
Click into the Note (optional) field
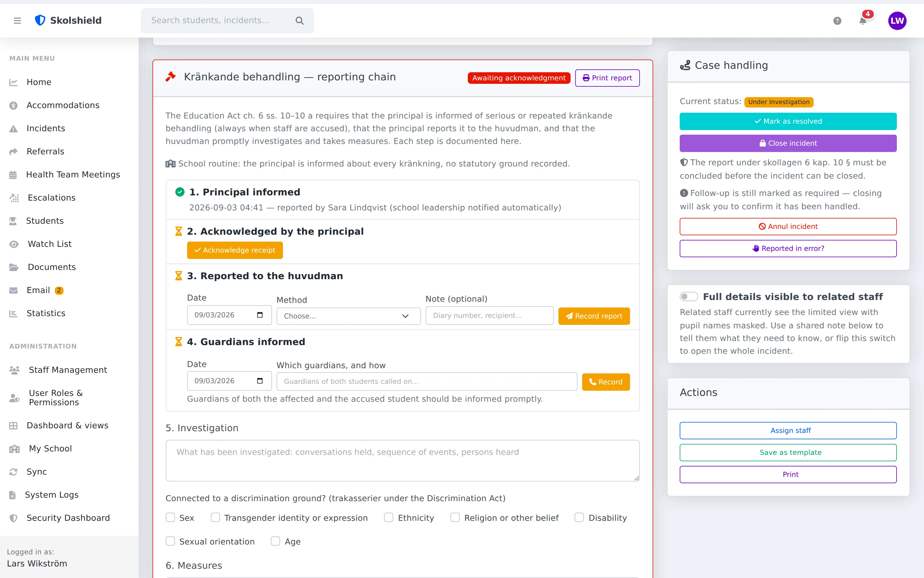pyautogui.click(x=489, y=316)
